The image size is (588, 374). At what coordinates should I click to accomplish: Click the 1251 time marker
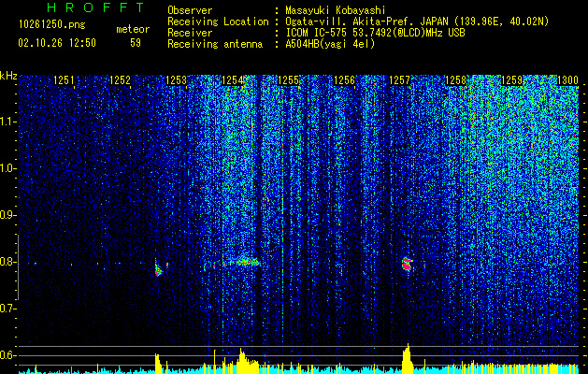pos(64,79)
